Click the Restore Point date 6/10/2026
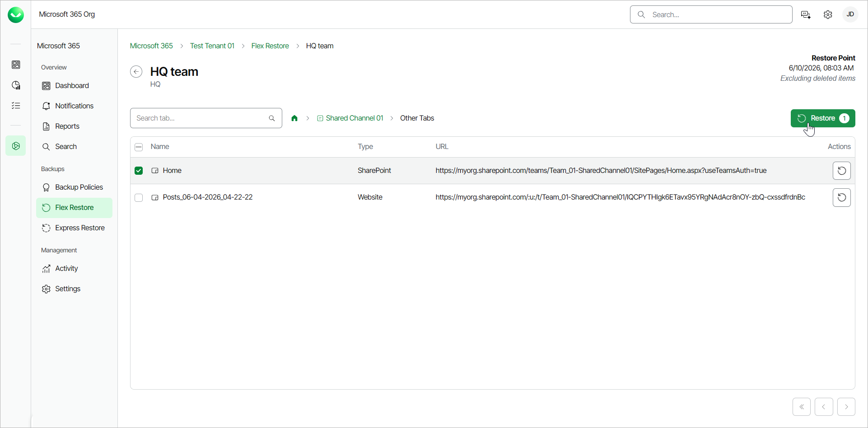The width and height of the screenshot is (868, 428). (821, 68)
